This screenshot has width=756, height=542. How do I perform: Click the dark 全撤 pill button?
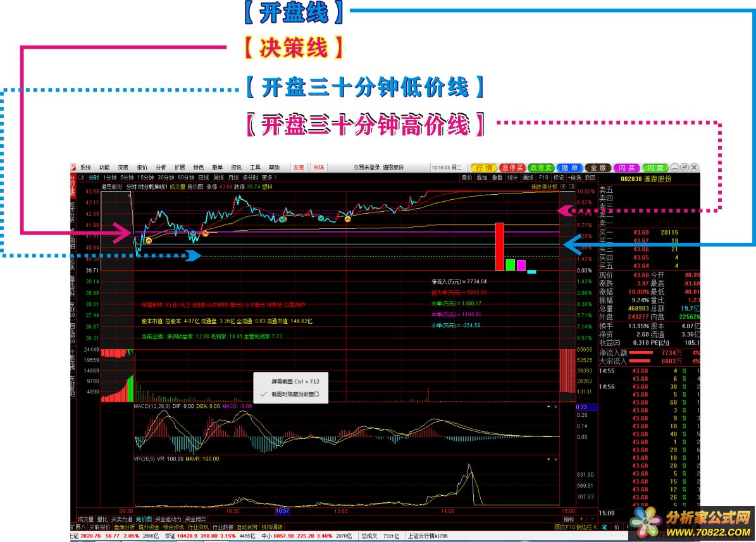(x=598, y=168)
